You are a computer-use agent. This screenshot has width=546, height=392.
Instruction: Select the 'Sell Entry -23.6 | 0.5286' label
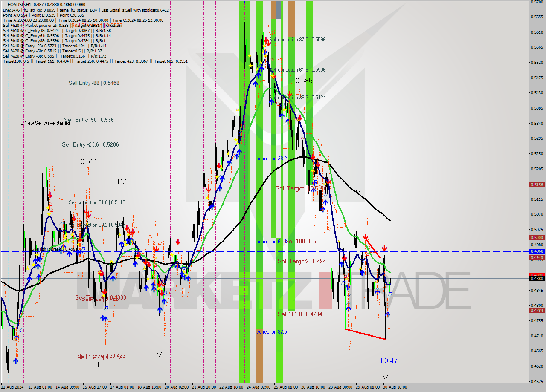(90, 145)
